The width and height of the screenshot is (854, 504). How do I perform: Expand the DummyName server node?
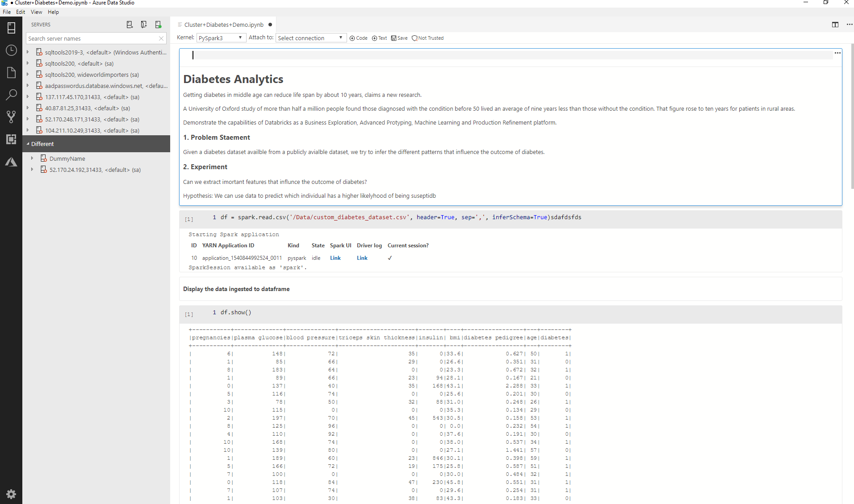tap(32, 158)
